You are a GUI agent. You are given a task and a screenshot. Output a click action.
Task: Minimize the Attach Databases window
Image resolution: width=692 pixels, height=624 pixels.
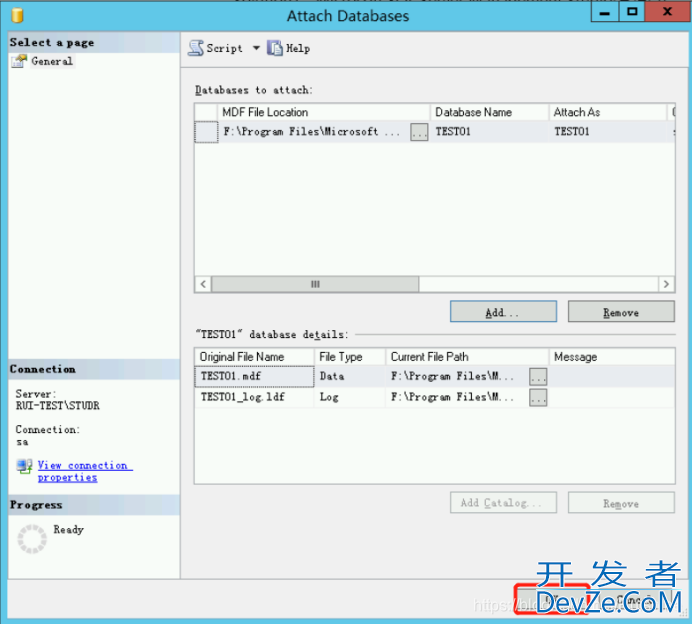coord(605,12)
